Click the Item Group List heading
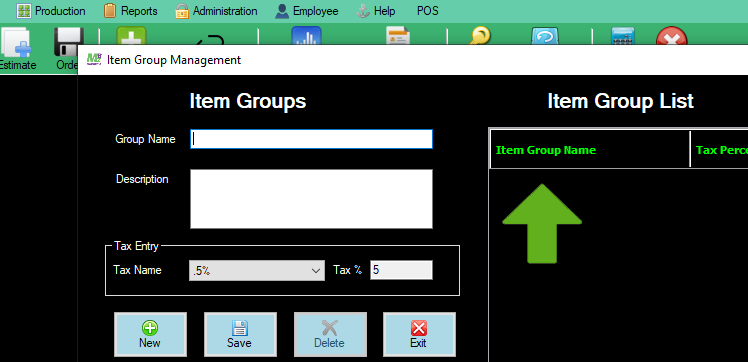 point(620,101)
